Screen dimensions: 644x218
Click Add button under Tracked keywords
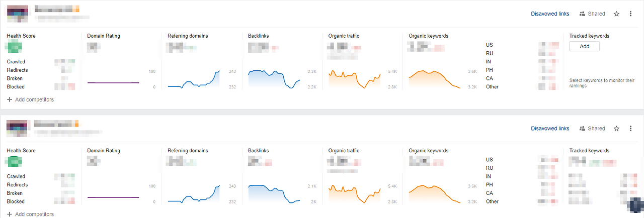pos(584,46)
